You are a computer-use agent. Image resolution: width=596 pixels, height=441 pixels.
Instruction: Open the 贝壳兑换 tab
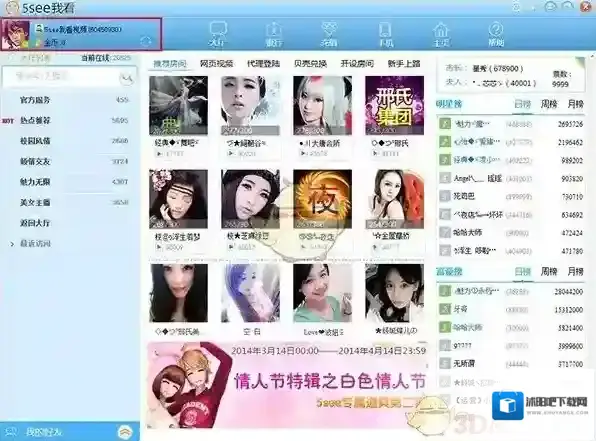pyautogui.click(x=310, y=63)
